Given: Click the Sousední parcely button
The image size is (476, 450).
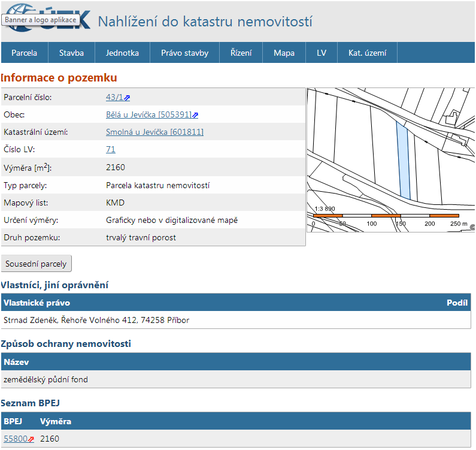Looking at the screenshot, I should tap(36, 264).
